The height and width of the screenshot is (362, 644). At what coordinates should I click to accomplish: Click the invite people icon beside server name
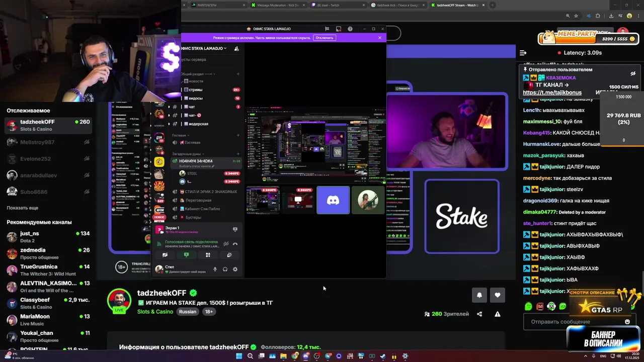coord(236,48)
